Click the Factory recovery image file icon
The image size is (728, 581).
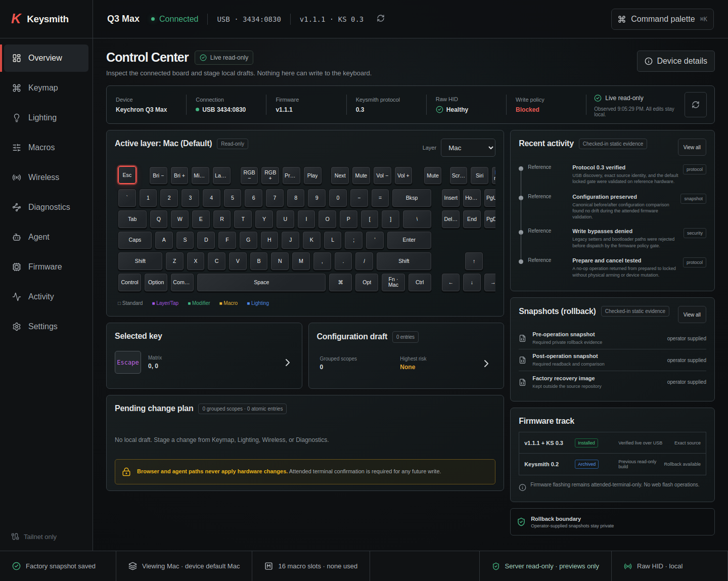pyautogui.click(x=523, y=382)
